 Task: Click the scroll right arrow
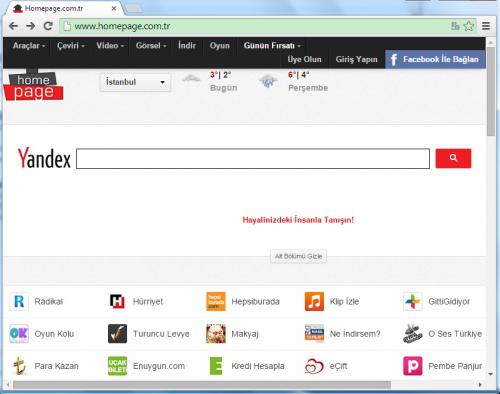480,385
